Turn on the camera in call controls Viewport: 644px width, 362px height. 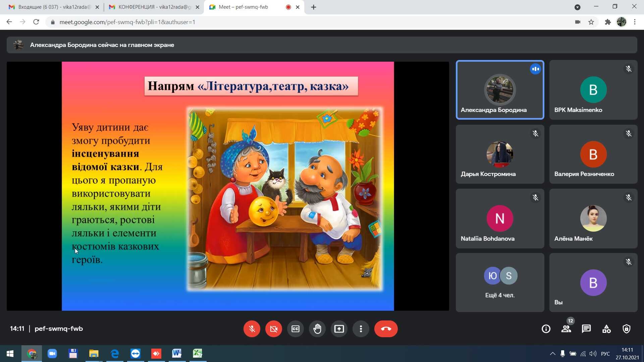point(273,329)
